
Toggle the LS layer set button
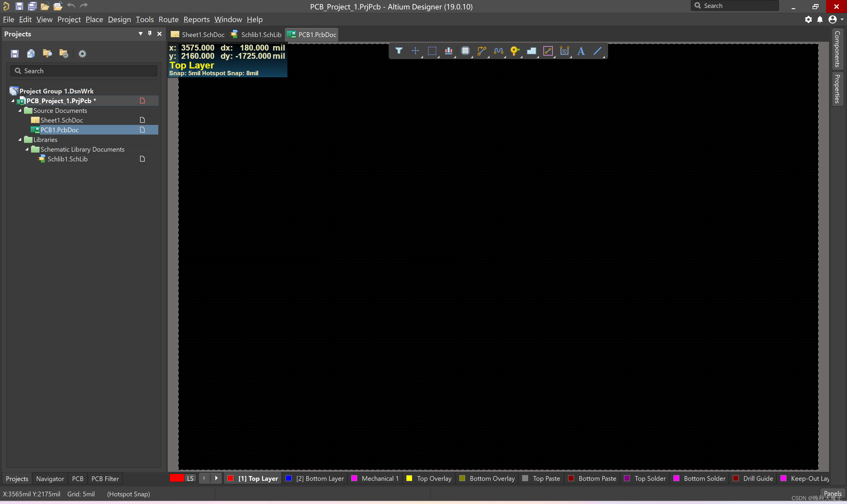(190, 478)
